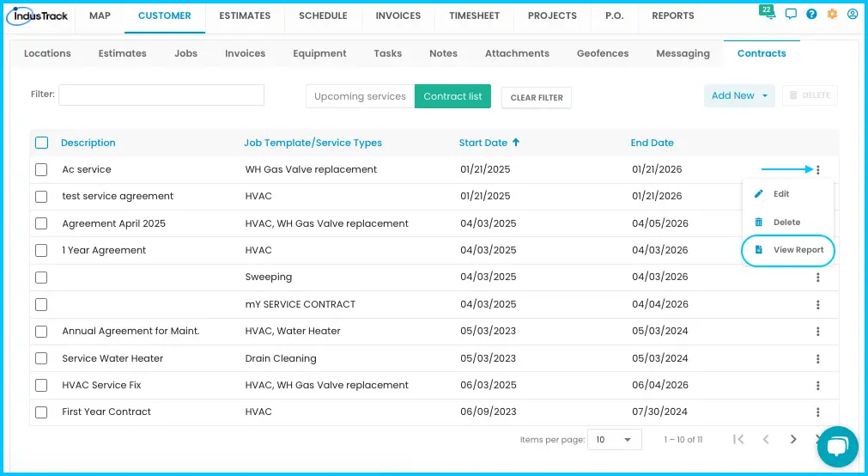Choose View Report from context menu
The height and width of the screenshot is (476, 868).
click(788, 250)
